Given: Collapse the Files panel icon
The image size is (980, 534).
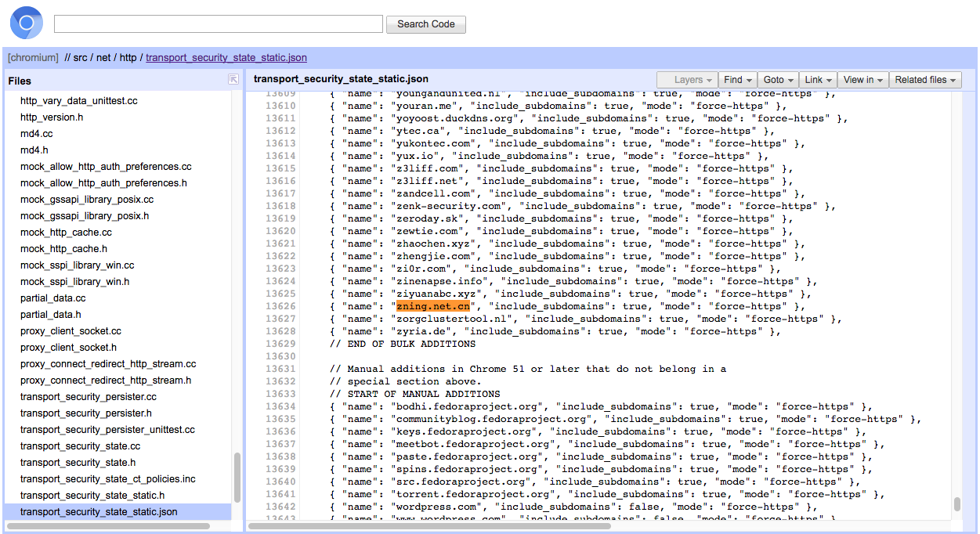Looking at the screenshot, I should pos(233,79).
